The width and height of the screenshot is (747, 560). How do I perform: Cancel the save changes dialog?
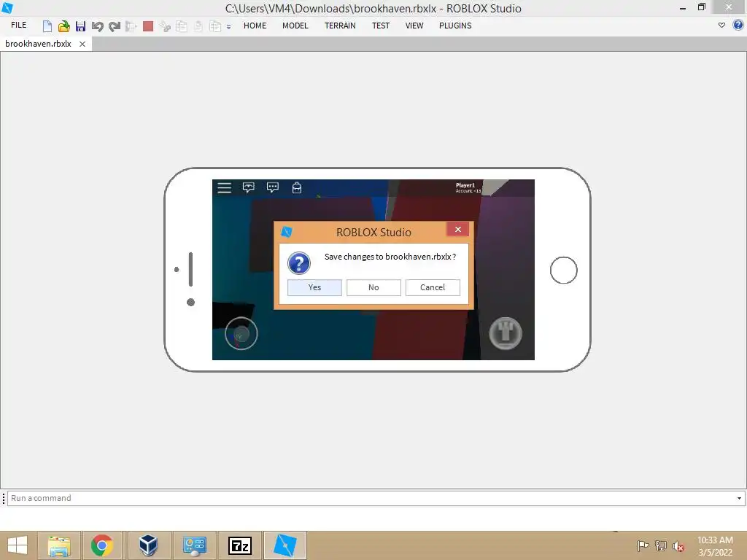(433, 287)
